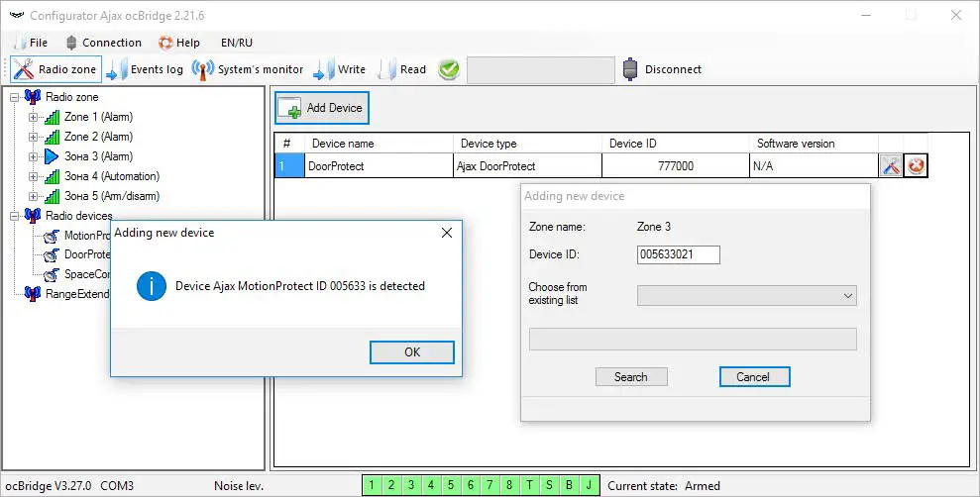Click zone indicator 8 in status bar
This screenshot has height=497, width=980.
[509, 485]
